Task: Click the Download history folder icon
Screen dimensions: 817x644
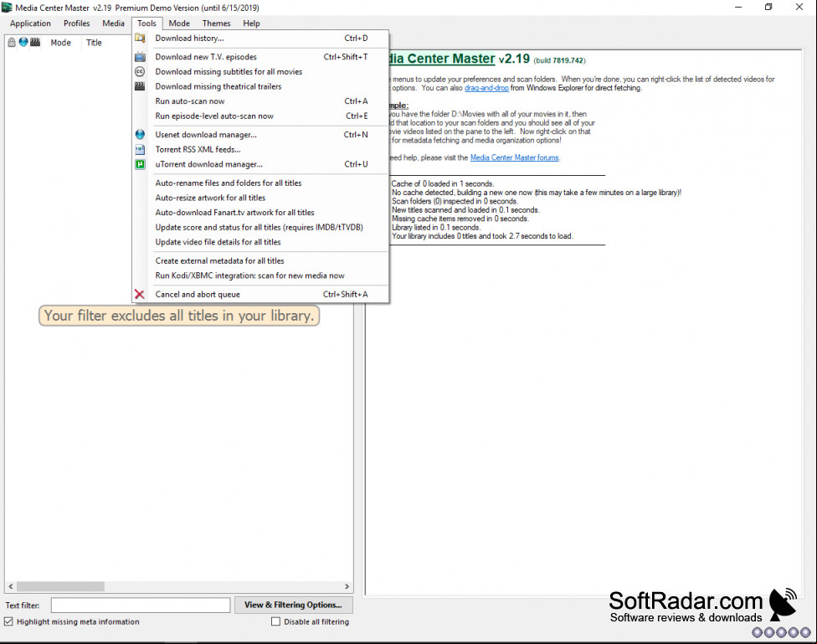Action: (x=140, y=38)
